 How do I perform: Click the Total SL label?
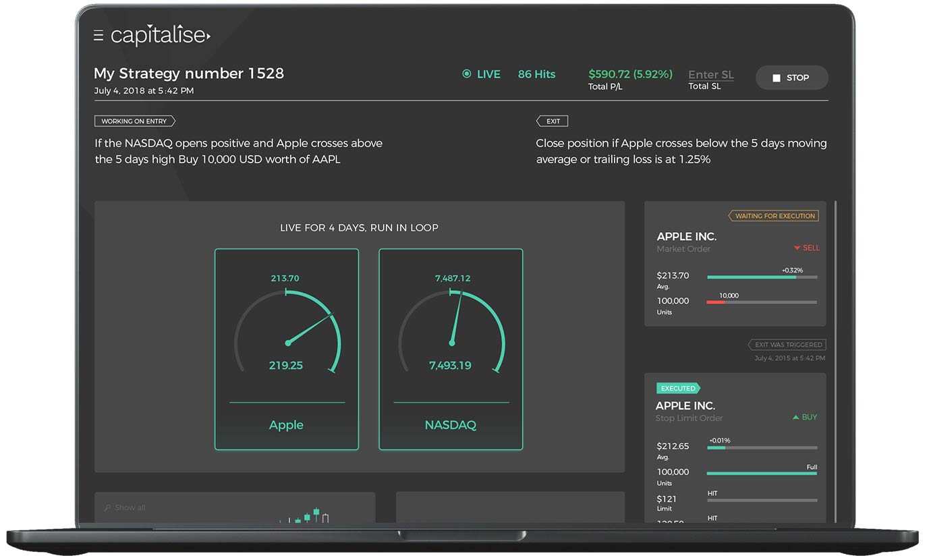click(x=704, y=86)
